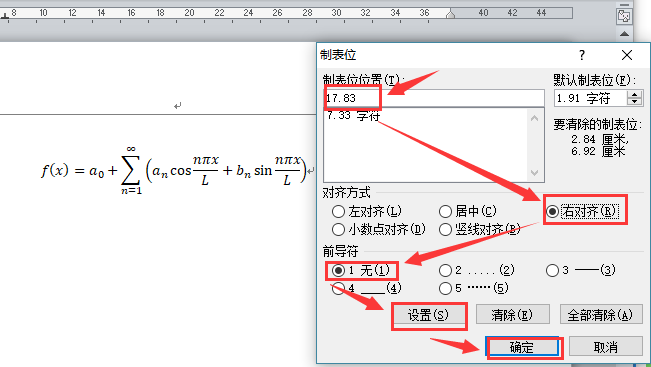Click the default tab stop 1.91 字符 field
Image resolution: width=651 pixels, height=367 pixels.
pyautogui.click(x=591, y=98)
